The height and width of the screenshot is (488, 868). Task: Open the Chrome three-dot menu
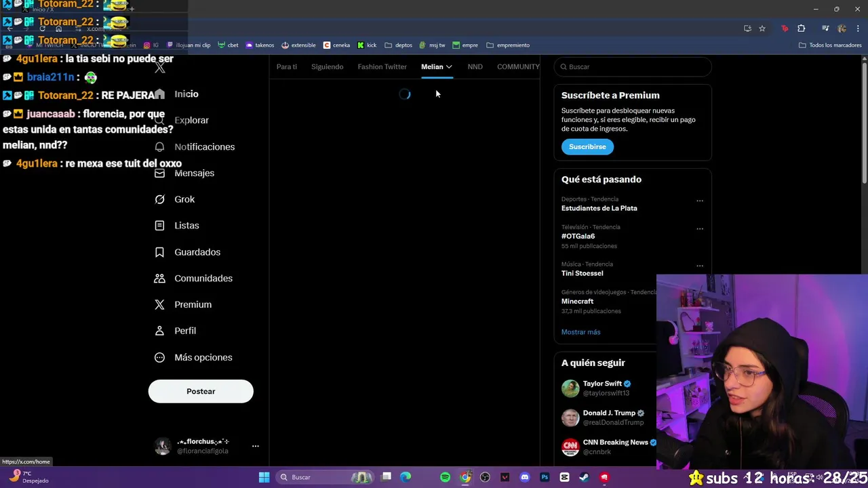point(858,28)
